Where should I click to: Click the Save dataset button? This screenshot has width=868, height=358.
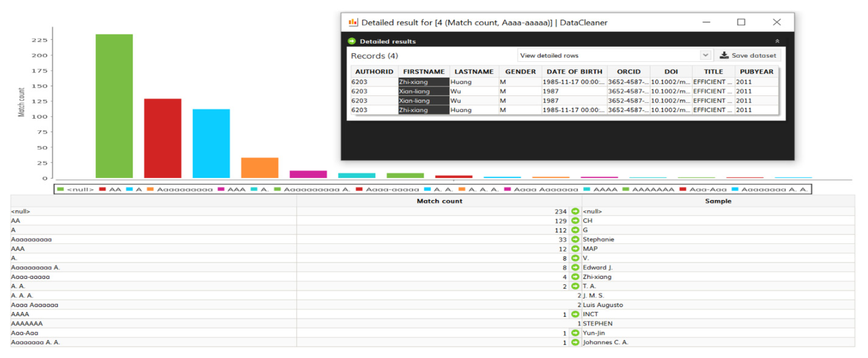pyautogui.click(x=747, y=55)
